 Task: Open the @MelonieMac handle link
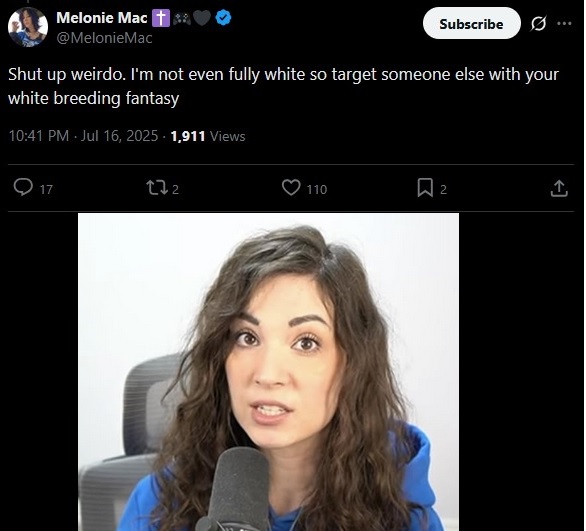coord(104,38)
